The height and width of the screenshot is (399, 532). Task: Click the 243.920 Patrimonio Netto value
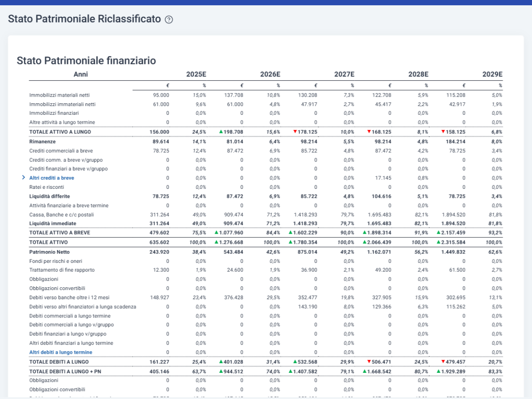pyautogui.click(x=159, y=252)
